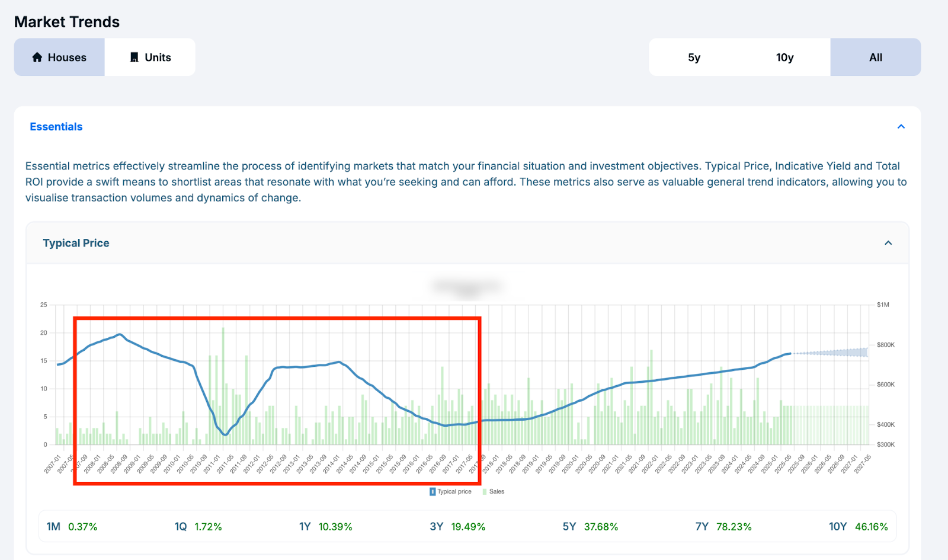The image size is (948, 560).
Task: Click the $800K right axis label
Action: click(886, 345)
